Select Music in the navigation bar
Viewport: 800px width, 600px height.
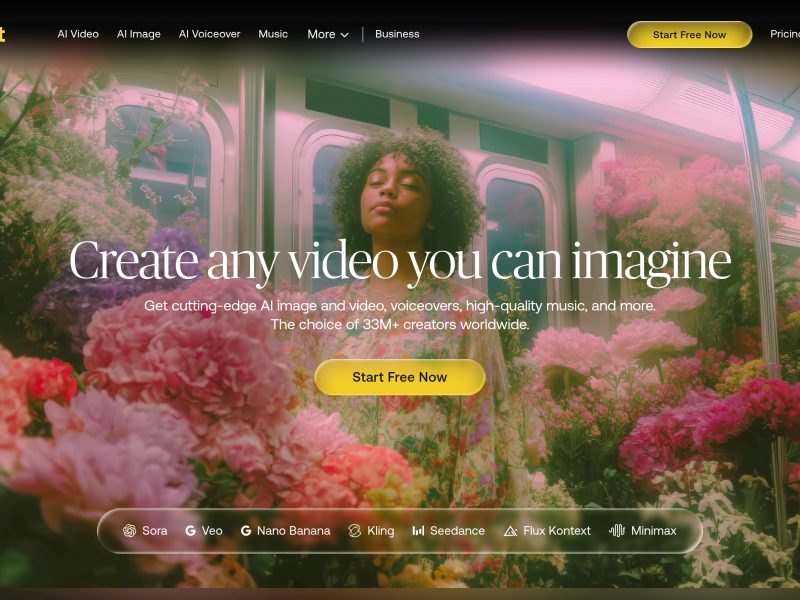tap(273, 34)
